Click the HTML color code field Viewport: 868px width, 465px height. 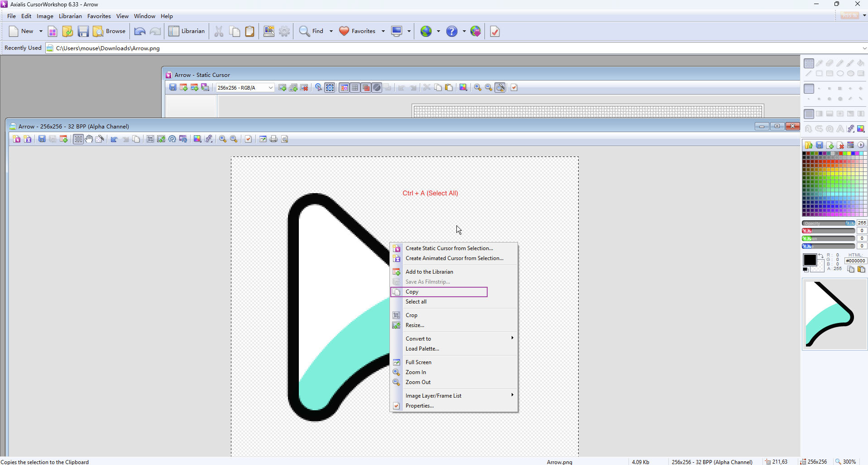click(855, 261)
